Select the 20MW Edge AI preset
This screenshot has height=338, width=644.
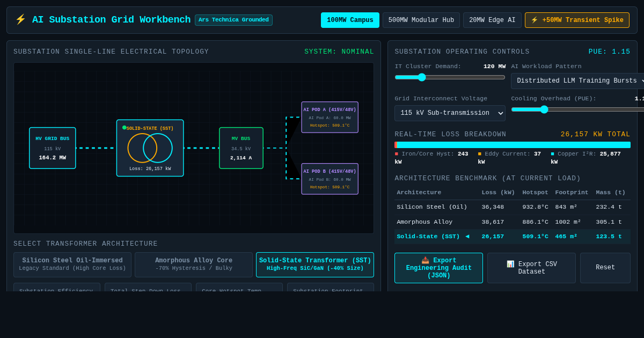pos(492,20)
